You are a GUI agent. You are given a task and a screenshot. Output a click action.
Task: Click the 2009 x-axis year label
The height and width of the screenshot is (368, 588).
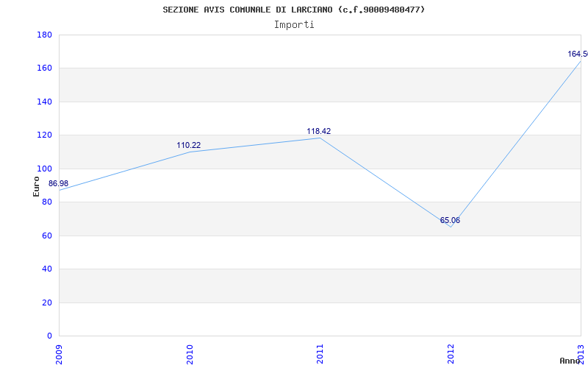point(59,354)
